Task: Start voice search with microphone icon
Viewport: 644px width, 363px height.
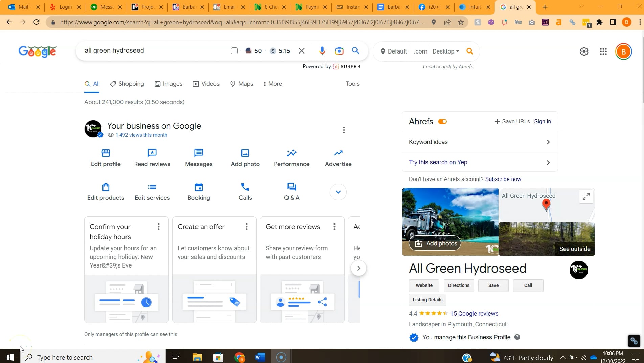Action: [322, 51]
